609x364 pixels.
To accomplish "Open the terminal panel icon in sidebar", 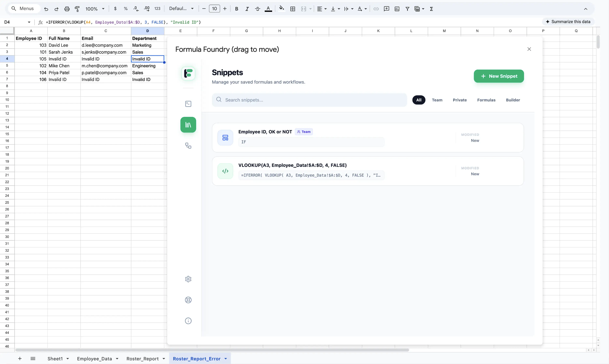I will pyautogui.click(x=188, y=104).
